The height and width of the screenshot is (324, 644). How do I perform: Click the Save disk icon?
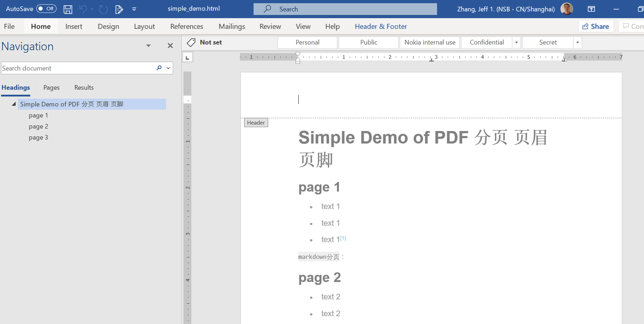coord(68,9)
